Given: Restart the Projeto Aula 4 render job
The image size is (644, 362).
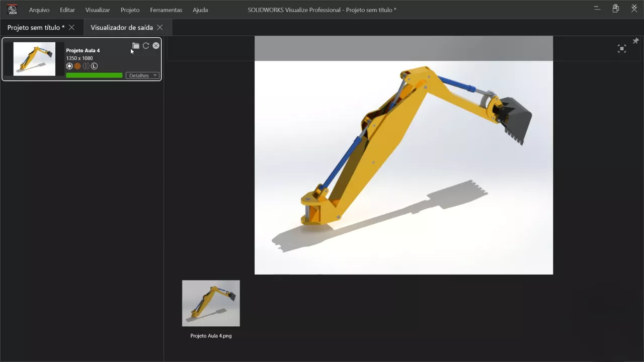Looking at the screenshot, I should pyautogui.click(x=146, y=46).
